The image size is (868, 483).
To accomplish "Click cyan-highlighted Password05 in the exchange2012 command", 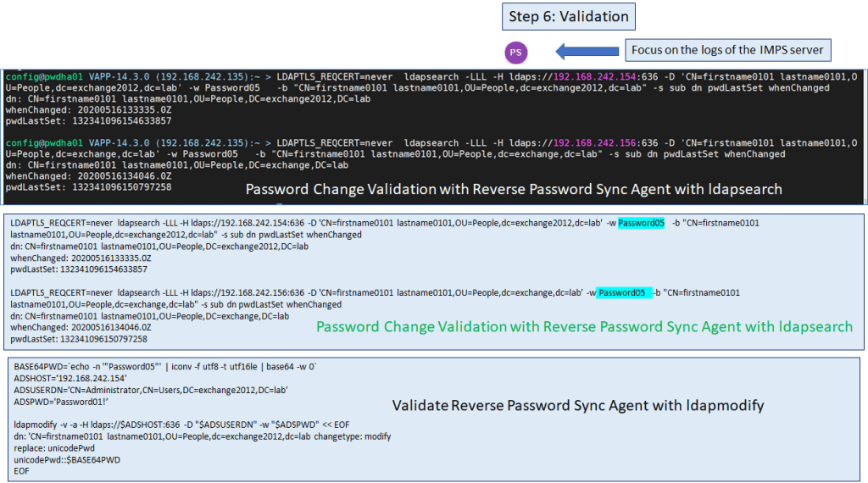I will pyautogui.click(x=641, y=223).
